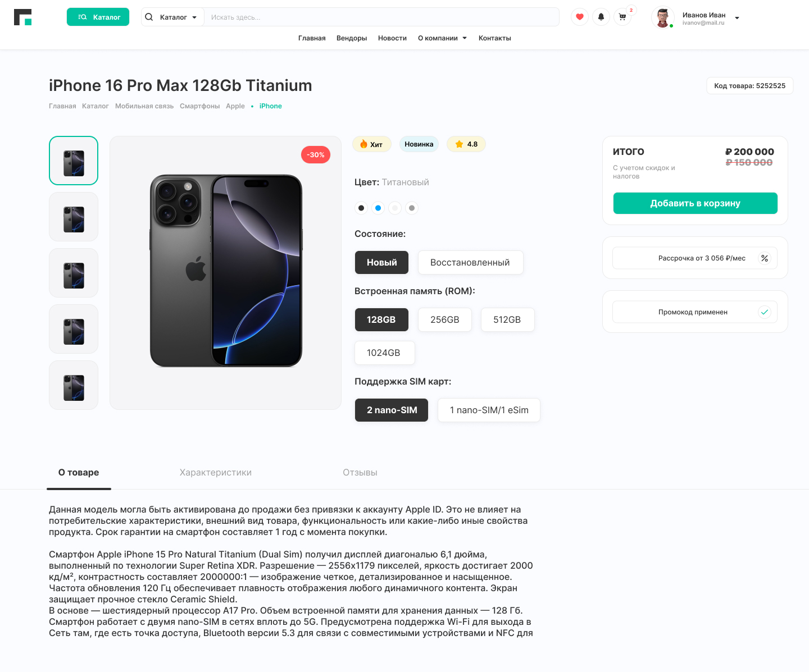Select the Восстановленный condition option

(470, 262)
